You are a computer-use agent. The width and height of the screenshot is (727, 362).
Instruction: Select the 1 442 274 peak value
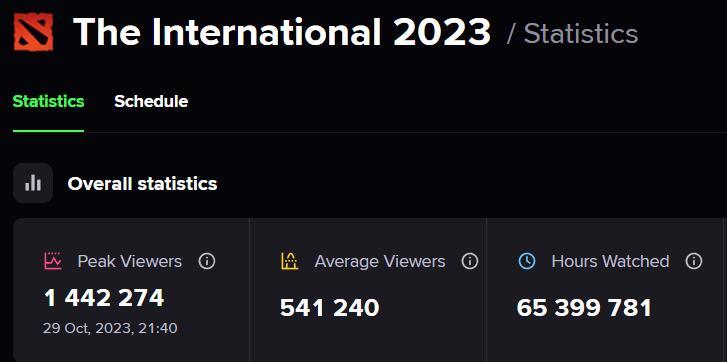coord(104,298)
